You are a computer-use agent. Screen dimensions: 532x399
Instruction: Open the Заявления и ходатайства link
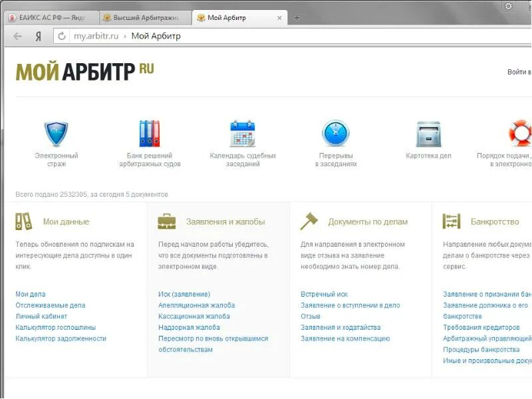click(340, 327)
